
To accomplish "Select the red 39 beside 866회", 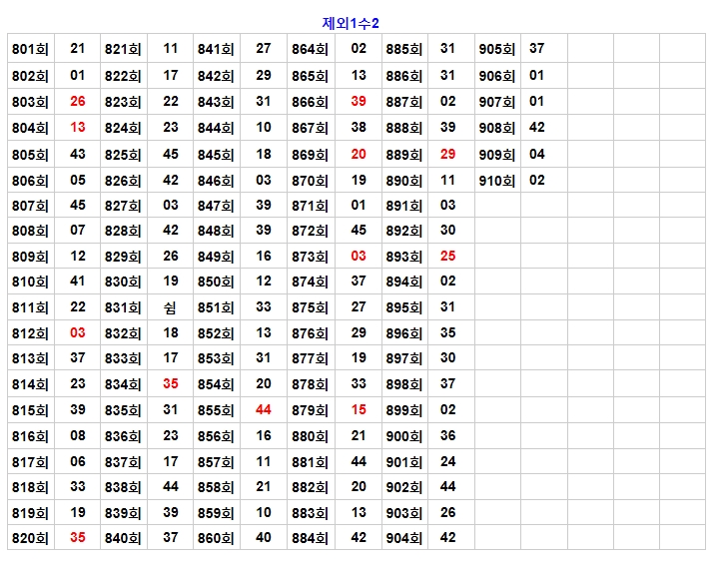I will [359, 101].
